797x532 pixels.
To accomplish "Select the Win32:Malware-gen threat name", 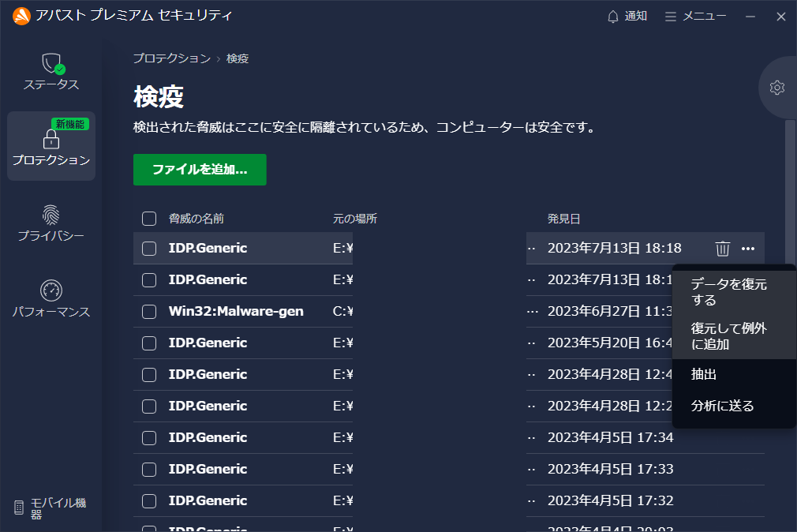I will (236, 311).
